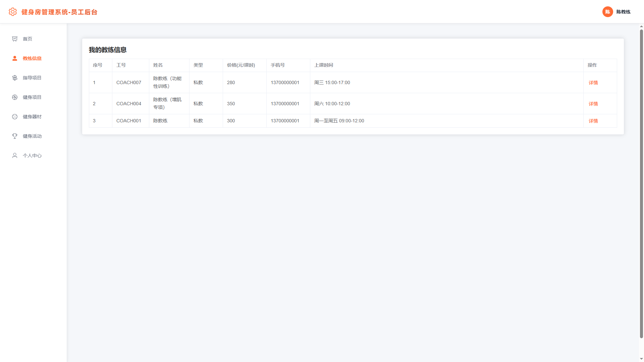The height and width of the screenshot is (362, 644).
Task: Click the 个人中心 user icon
Action: pos(15,156)
